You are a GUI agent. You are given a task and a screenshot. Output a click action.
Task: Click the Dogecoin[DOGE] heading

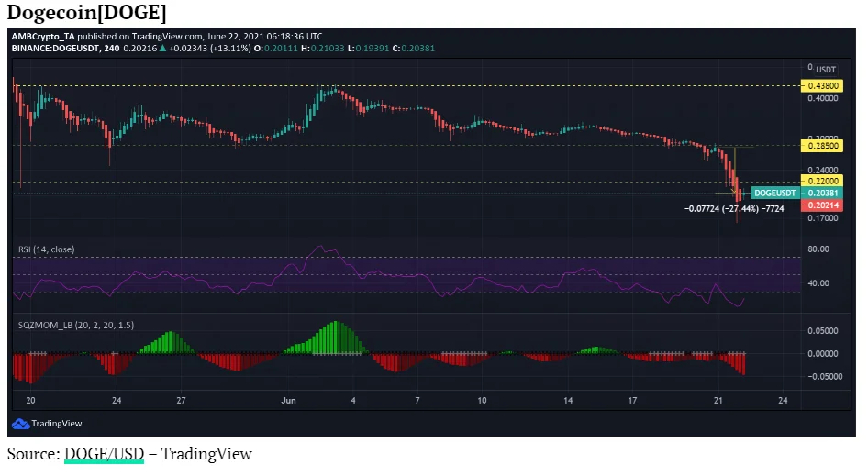pyautogui.click(x=86, y=12)
